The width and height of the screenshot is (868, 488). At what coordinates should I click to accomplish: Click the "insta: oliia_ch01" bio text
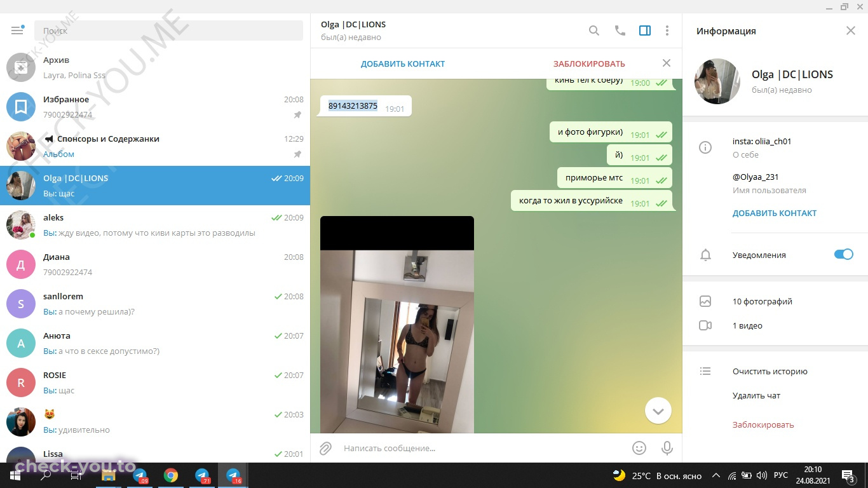[x=762, y=141]
